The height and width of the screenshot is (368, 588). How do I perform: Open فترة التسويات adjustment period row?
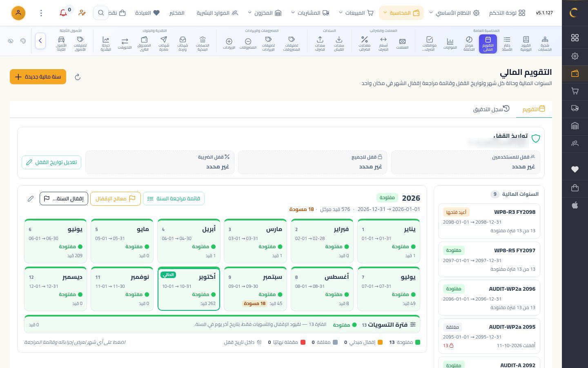coord(222,324)
